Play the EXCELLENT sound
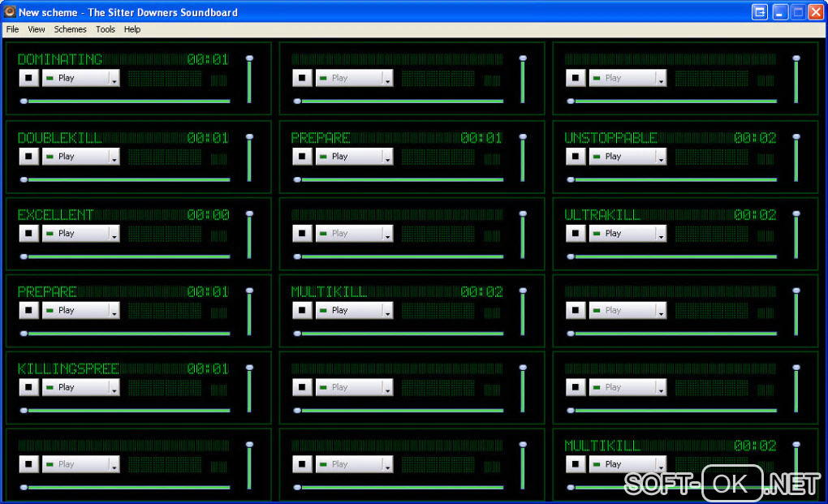The image size is (828, 504). [75, 233]
